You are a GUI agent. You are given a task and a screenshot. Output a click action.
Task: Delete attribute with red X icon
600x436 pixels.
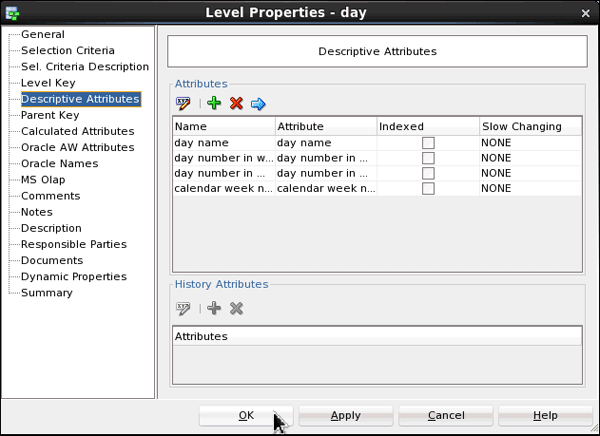tap(236, 103)
